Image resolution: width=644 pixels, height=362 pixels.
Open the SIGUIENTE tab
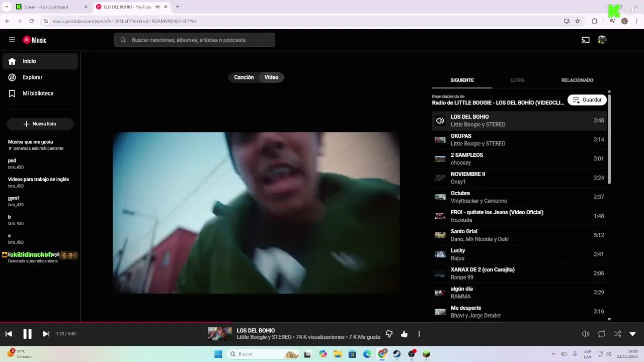click(462, 80)
